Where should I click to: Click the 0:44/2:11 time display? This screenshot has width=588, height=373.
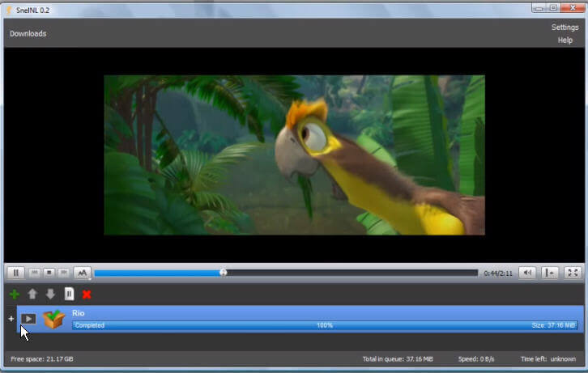[x=497, y=273]
